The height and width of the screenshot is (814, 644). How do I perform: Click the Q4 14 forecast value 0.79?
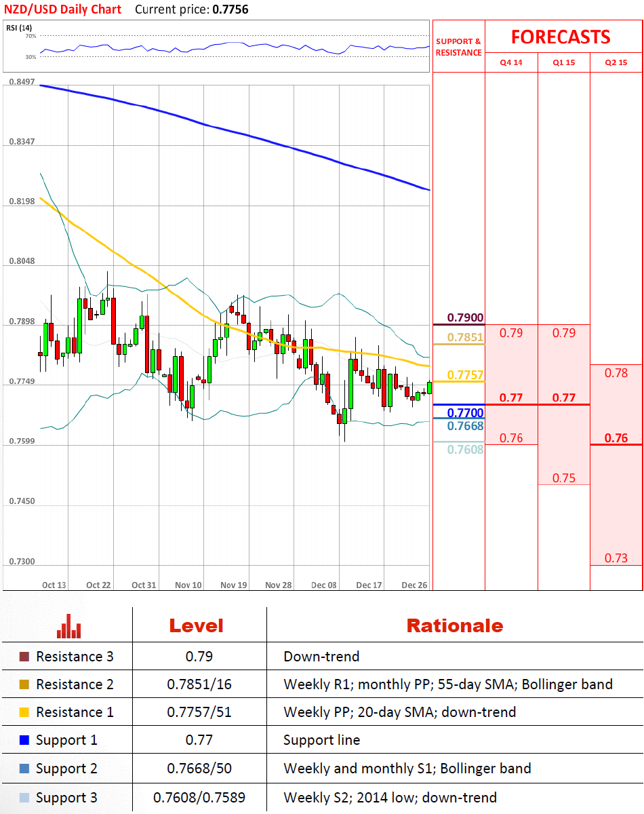coord(511,333)
